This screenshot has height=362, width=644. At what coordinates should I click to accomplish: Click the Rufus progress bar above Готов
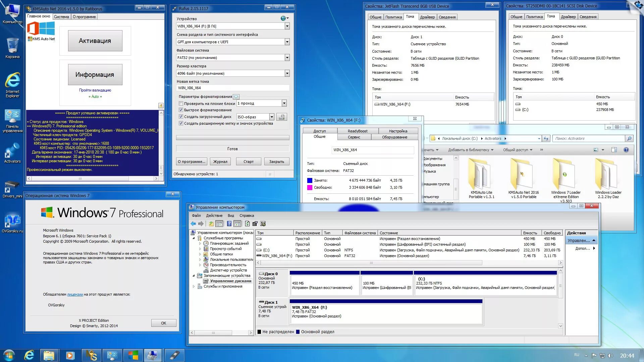click(233, 138)
